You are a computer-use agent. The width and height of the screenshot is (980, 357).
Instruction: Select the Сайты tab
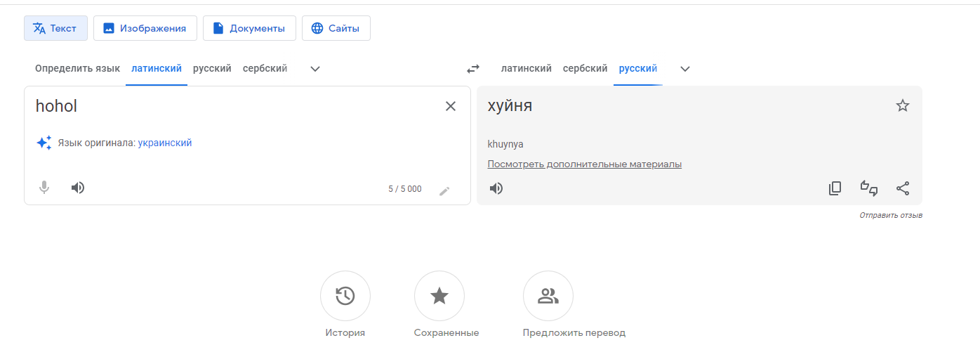pos(336,28)
